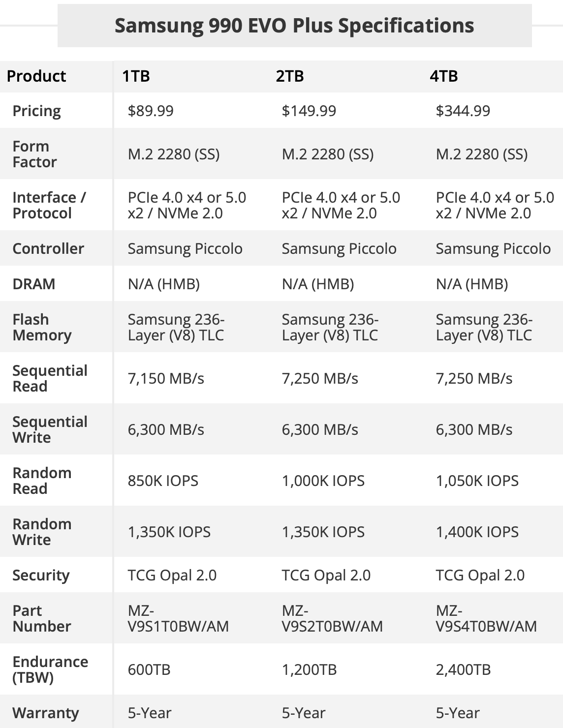Screen dimensions: 563x728
Task: Click the $149.99 price cell
Action: tap(309, 111)
